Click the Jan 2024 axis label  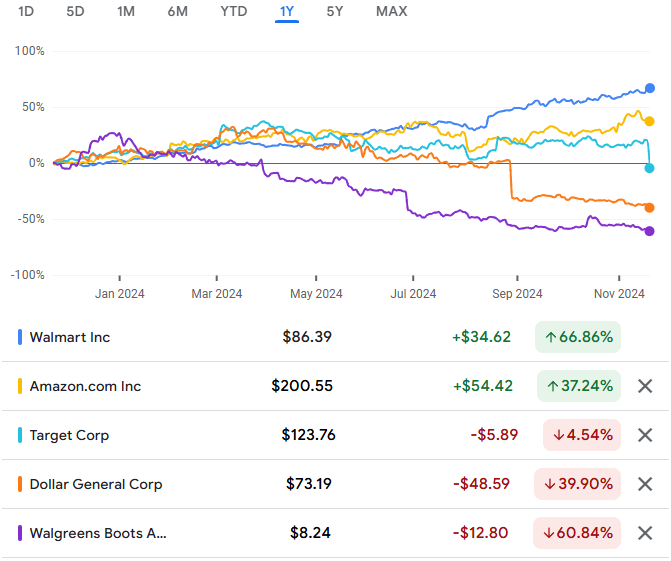point(119,294)
